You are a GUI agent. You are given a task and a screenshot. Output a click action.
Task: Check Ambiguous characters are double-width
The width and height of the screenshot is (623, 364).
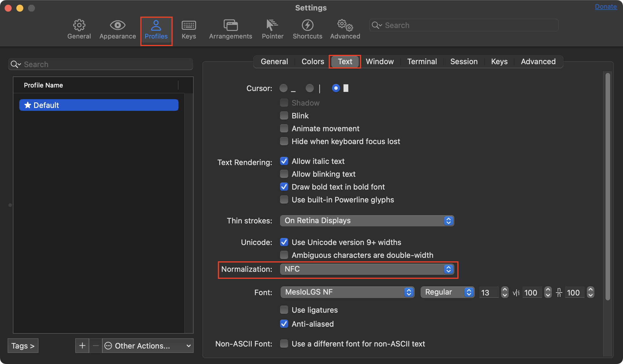pos(284,255)
